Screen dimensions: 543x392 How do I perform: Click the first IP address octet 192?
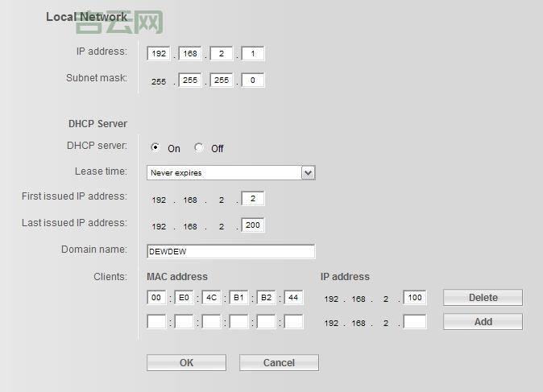coord(158,54)
